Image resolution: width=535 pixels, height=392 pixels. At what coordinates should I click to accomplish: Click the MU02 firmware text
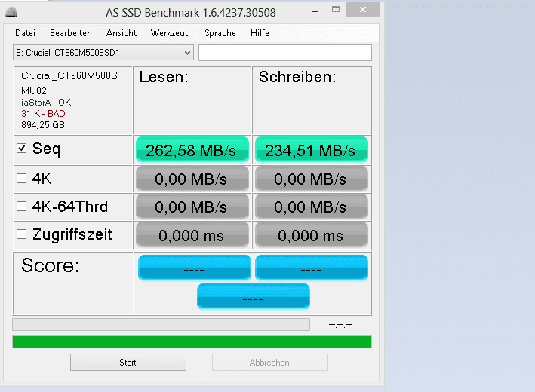click(x=34, y=91)
